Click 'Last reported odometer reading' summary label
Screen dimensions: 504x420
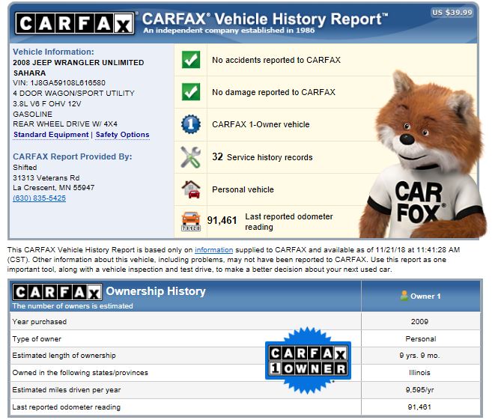(288, 222)
